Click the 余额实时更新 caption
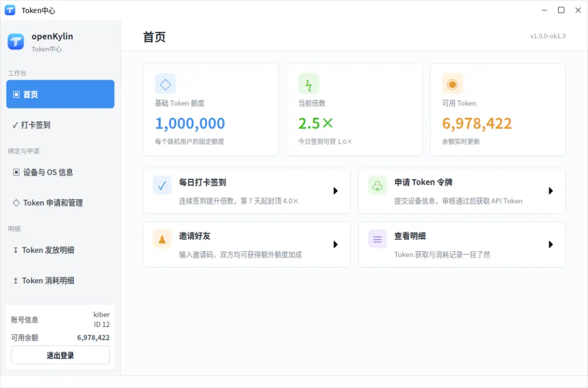 [461, 142]
